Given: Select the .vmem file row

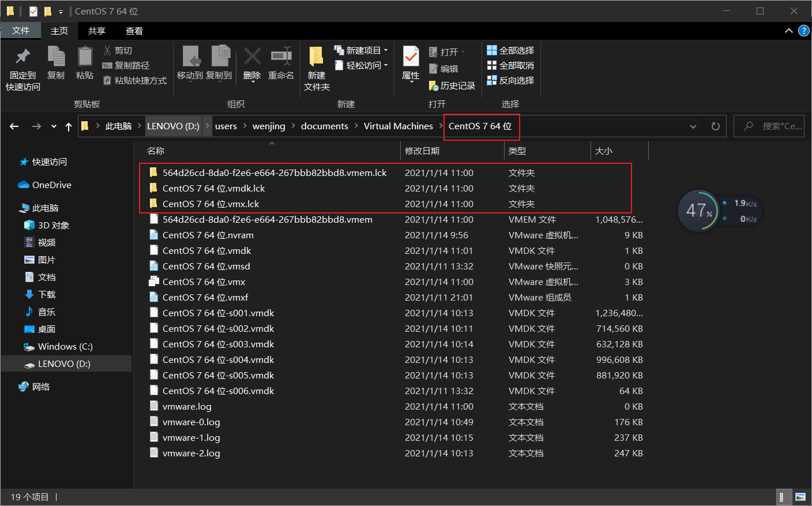Looking at the screenshot, I should click(x=396, y=220).
